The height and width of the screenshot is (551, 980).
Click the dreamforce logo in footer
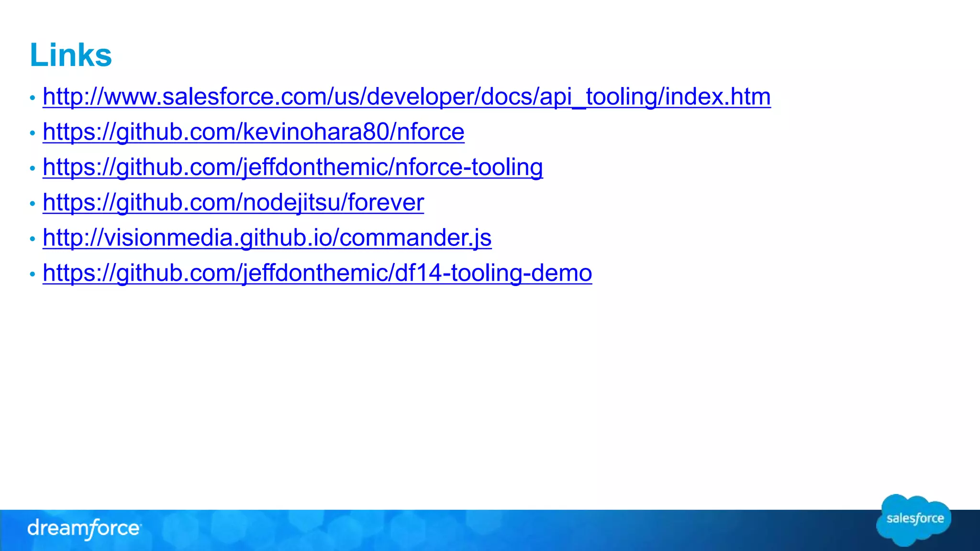[x=84, y=529]
